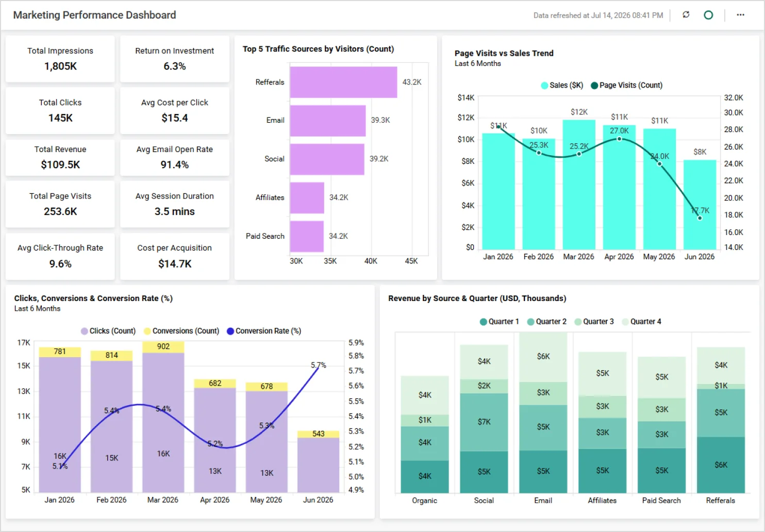Select the Cost per Acquisition card
The image size is (765, 532).
[175, 256]
